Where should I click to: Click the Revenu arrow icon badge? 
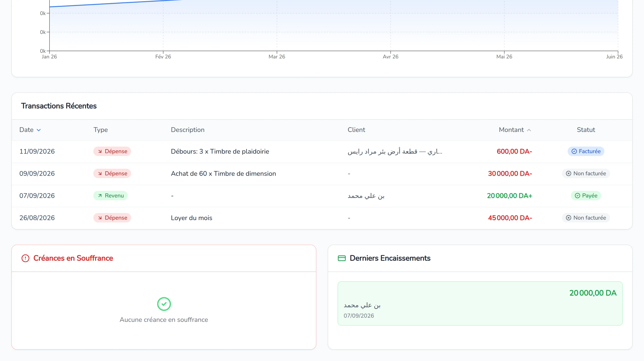point(100,196)
